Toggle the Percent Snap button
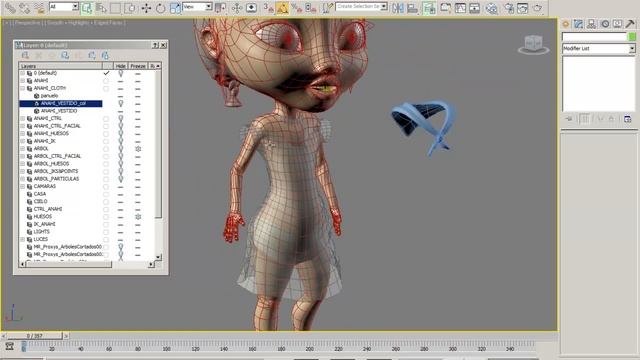 coord(297,7)
